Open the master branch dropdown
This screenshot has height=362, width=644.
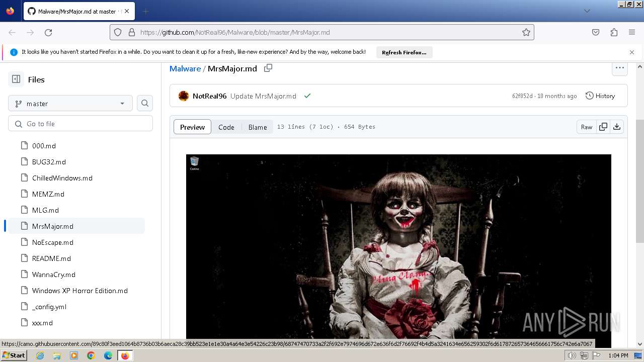pyautogui.click(x=70, y=103)
